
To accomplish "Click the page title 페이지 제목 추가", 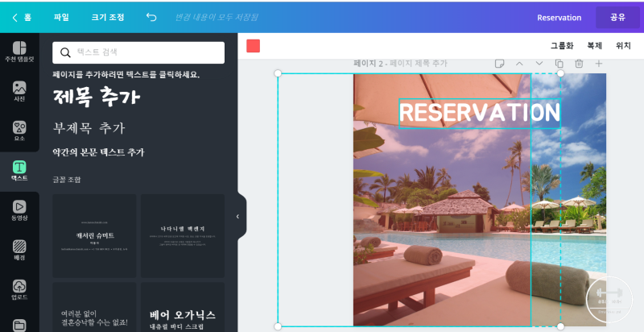I will pyautogui.click(x=418, y=64).
